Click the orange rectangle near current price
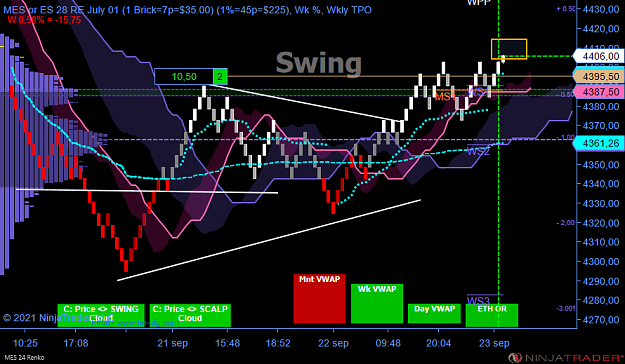The height and width of the screenshot is (364, 625). (x=509, y=49)
